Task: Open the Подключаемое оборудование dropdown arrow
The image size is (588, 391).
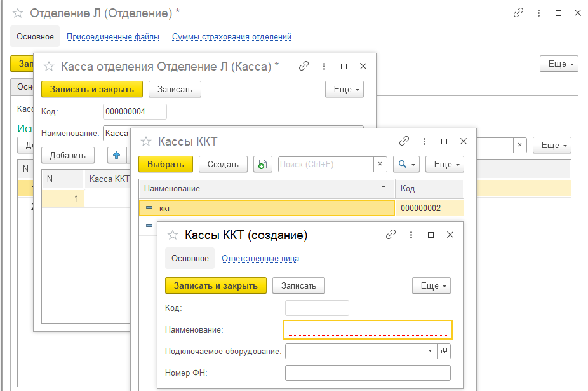Action: [430, 350]
